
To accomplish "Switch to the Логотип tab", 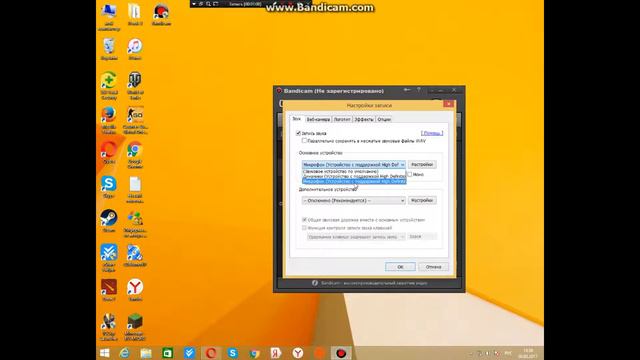I will point(342,119).
